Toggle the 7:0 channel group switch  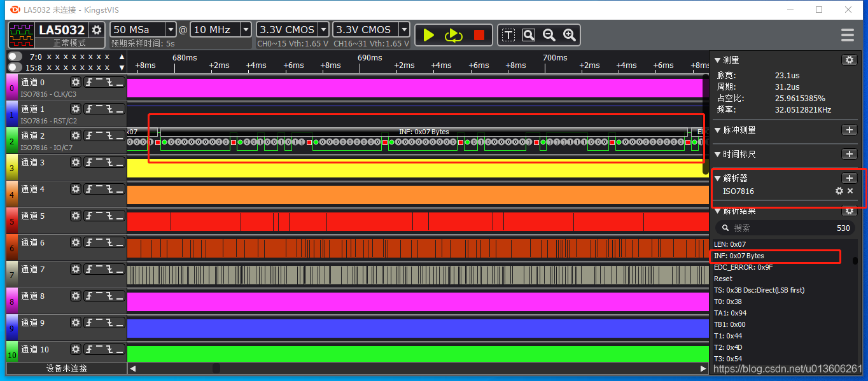point(15,57)
